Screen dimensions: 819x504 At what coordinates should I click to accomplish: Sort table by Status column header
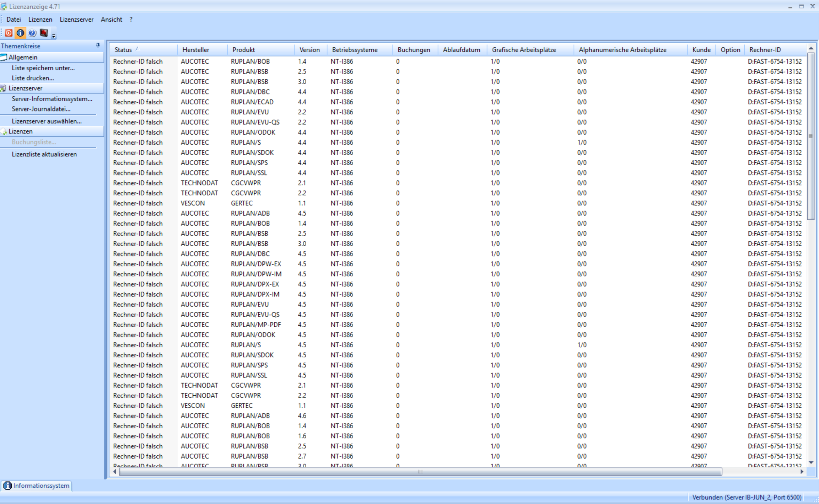pos(123,50)
